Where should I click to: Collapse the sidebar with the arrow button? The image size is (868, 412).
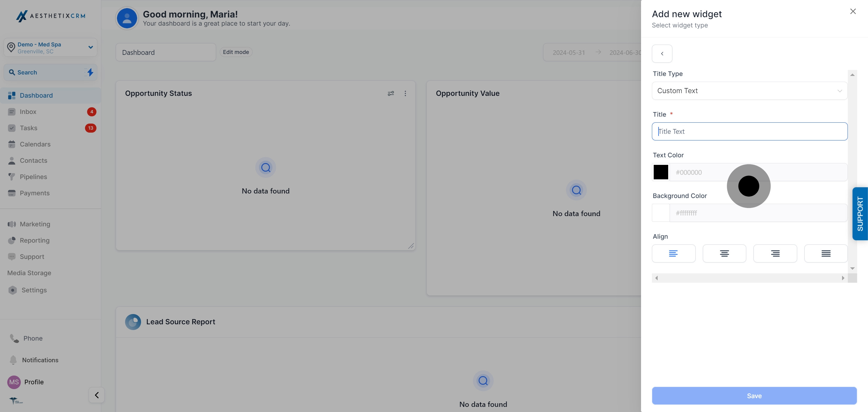pos(97,395)
